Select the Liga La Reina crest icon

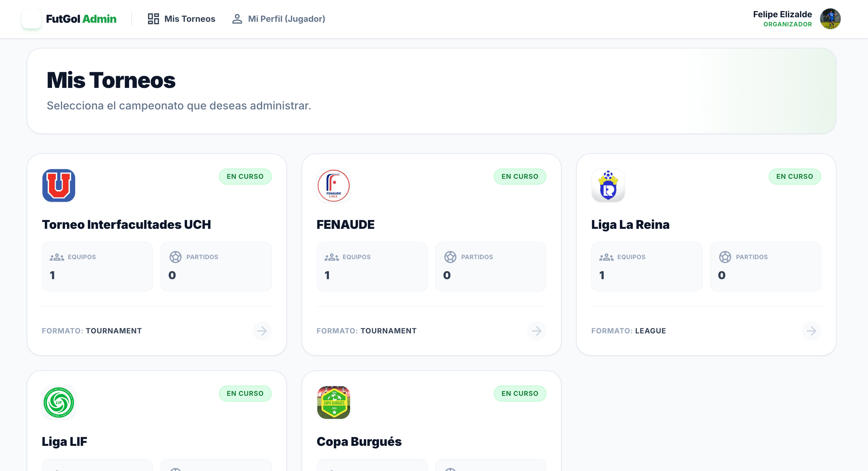(x=608, y=185)
